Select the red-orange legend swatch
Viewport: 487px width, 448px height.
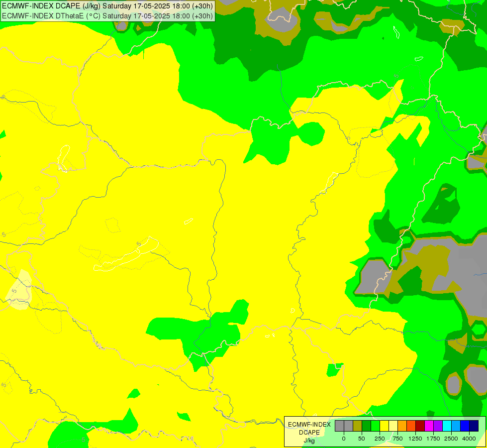pyautogui.click(x=411, y=426)
